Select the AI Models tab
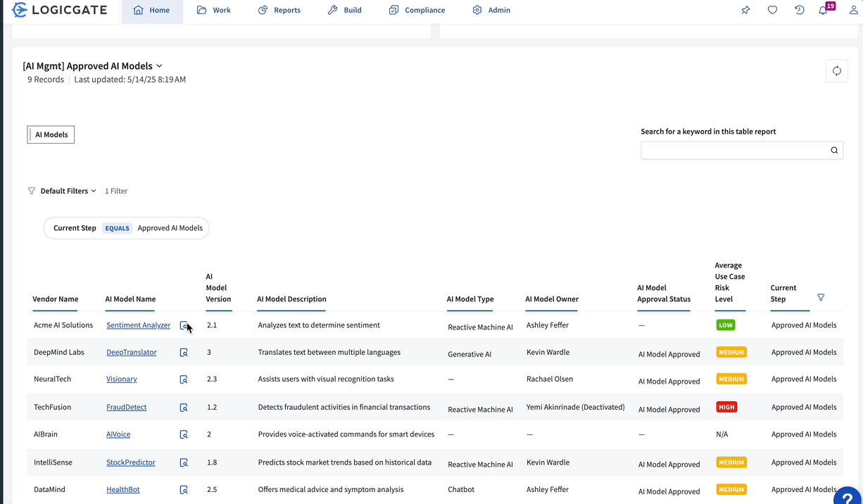Viewport: 863px width, 504px height. click(x=51, y=134)
